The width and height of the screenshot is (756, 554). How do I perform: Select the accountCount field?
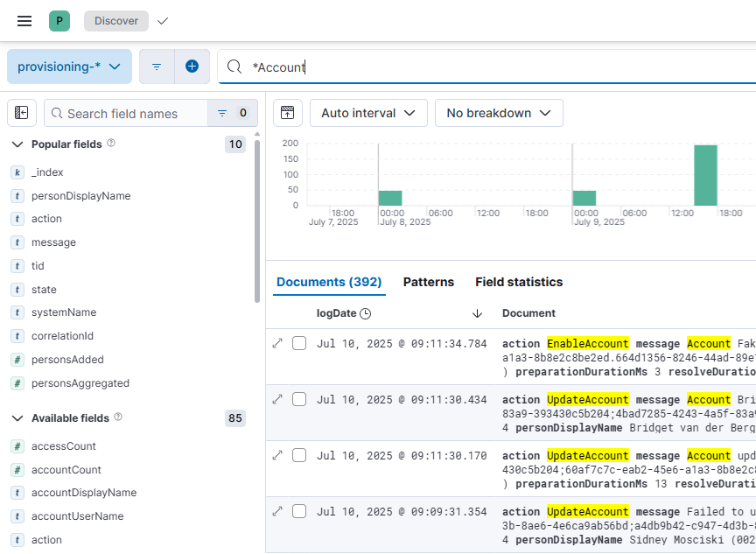(66, 470)
